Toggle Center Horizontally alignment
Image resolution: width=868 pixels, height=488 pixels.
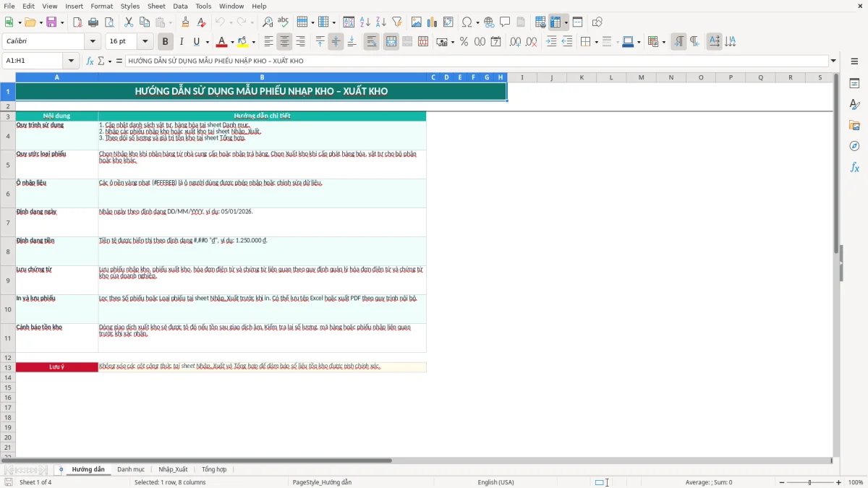coord(284,42)
